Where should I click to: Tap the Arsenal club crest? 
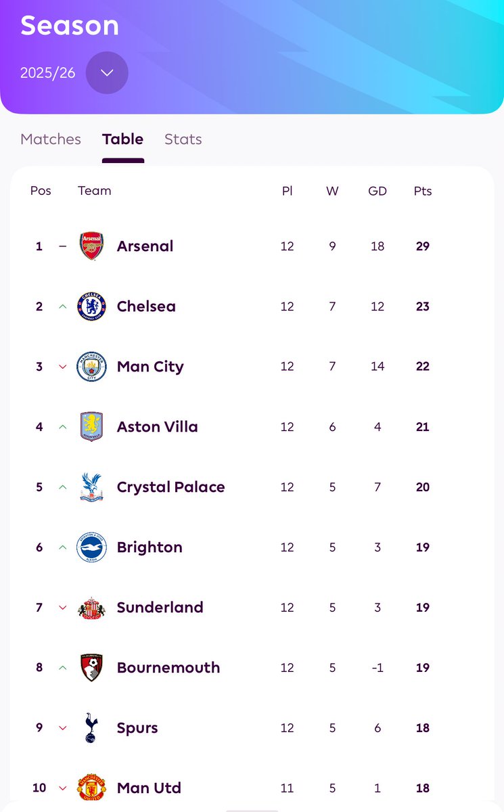coord(91,246)
